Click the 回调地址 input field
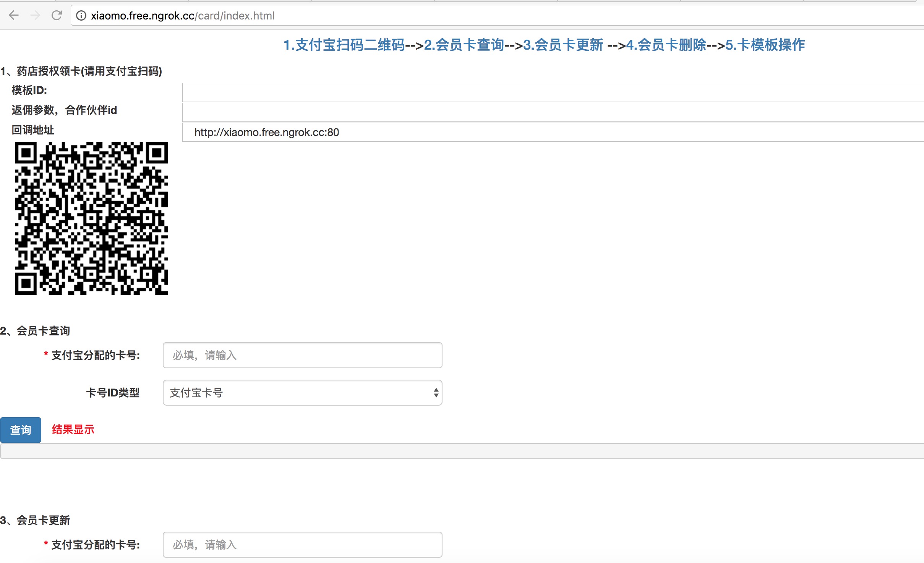 point(552,132)
